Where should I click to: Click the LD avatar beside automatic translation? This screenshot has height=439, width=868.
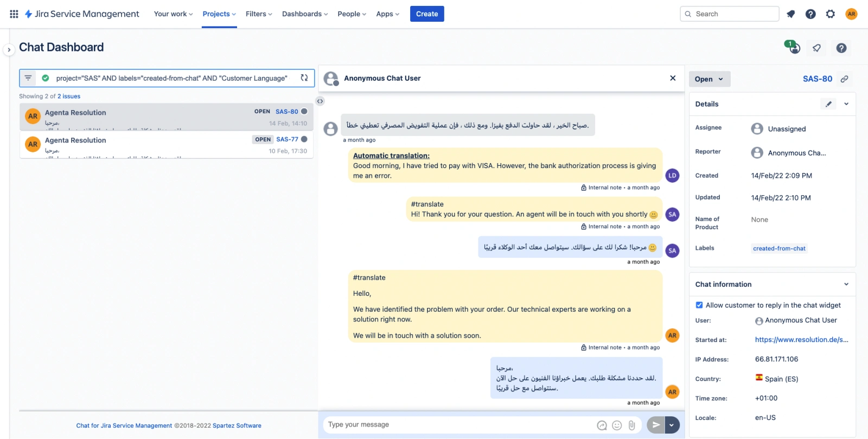coord(672,176)
